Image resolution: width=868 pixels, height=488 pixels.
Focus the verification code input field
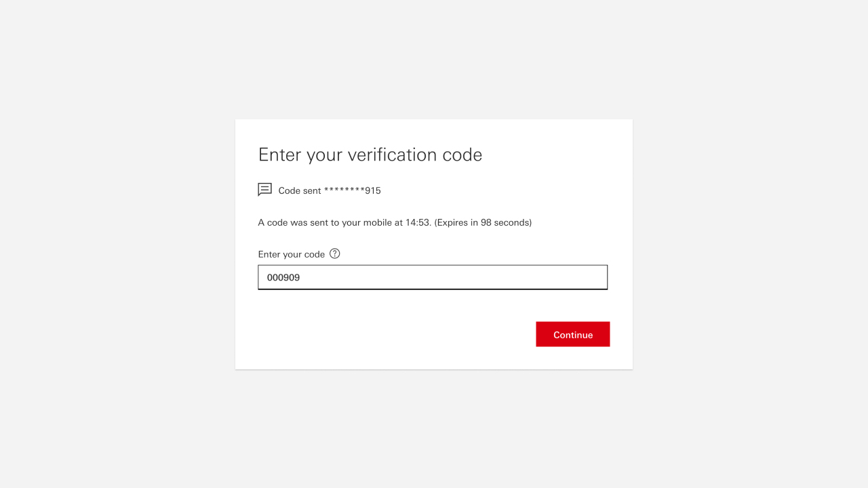point(433,277)
